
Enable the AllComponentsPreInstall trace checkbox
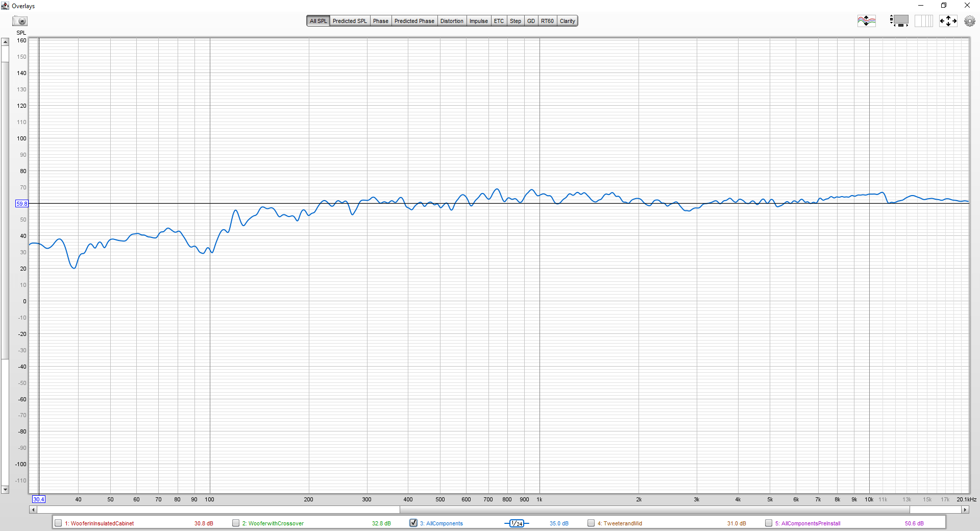(x=769, y=523)
